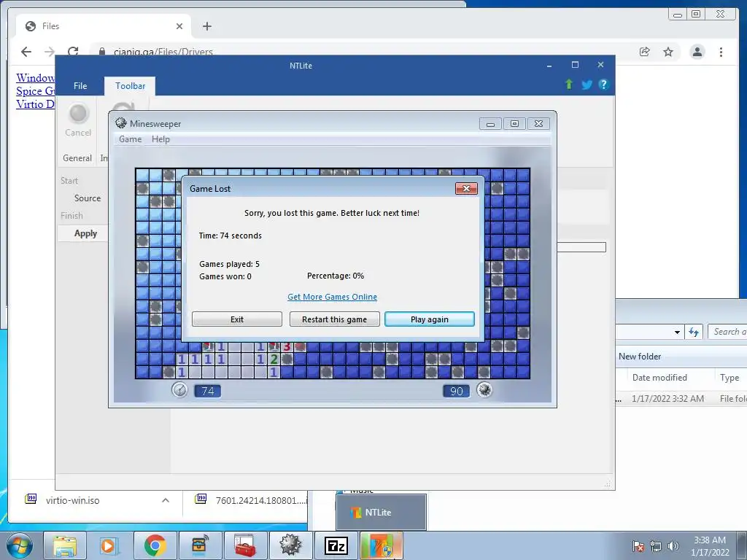Image resolution: width=747 pixels, height=560 pixels.
Task: Reload the page in Chrome
Action: point(73,52)
